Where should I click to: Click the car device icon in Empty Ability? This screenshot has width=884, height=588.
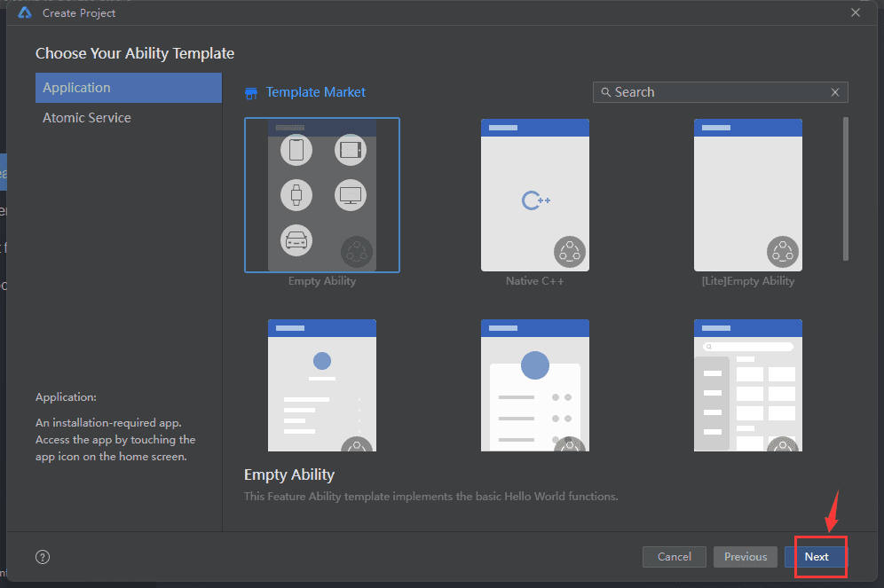(x=296, y=240)
